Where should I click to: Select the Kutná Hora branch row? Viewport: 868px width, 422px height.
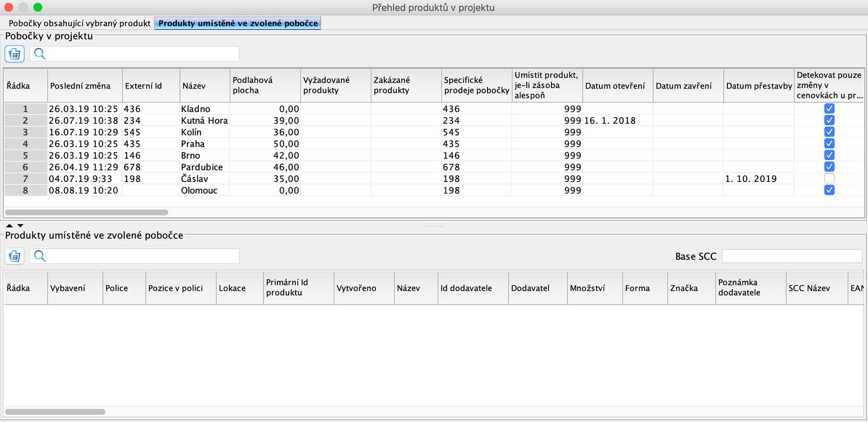click(x=204, y=121)
